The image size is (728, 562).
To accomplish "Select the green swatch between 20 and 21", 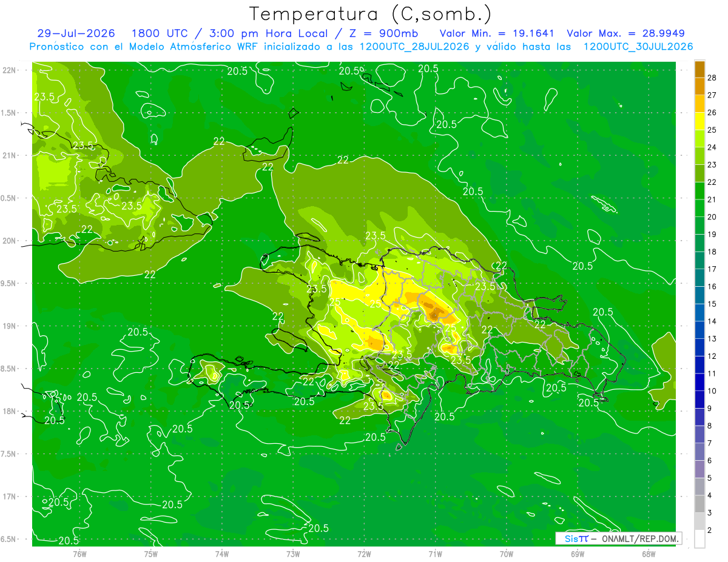I will pyautogui.click(x=699, y=208).
